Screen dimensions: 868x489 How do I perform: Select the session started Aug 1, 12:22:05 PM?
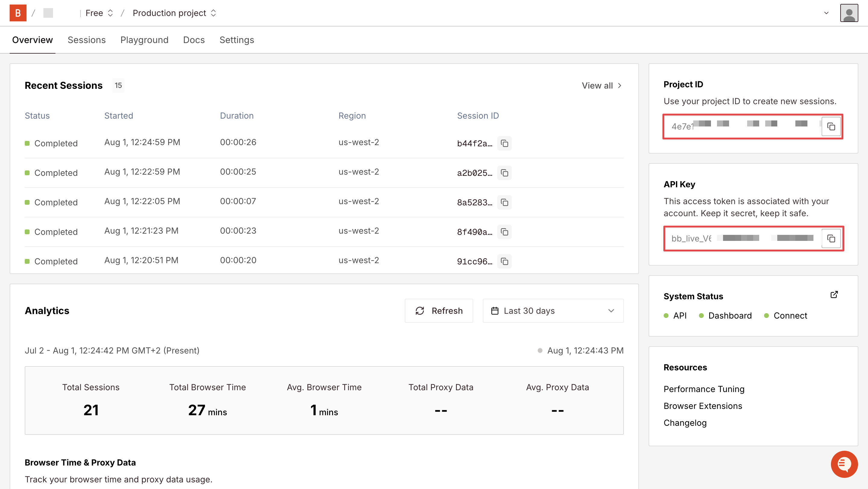(x=324, y=202)
